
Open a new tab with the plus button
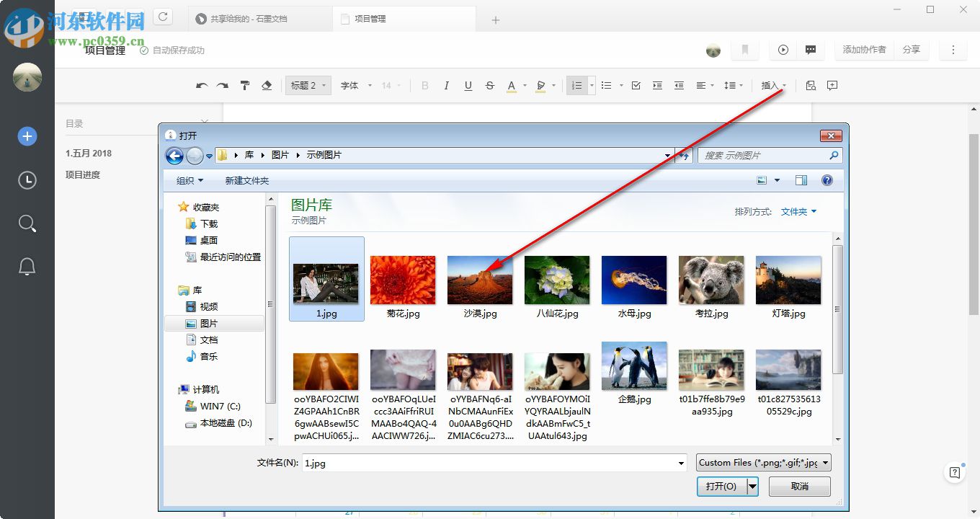(495, 20)
